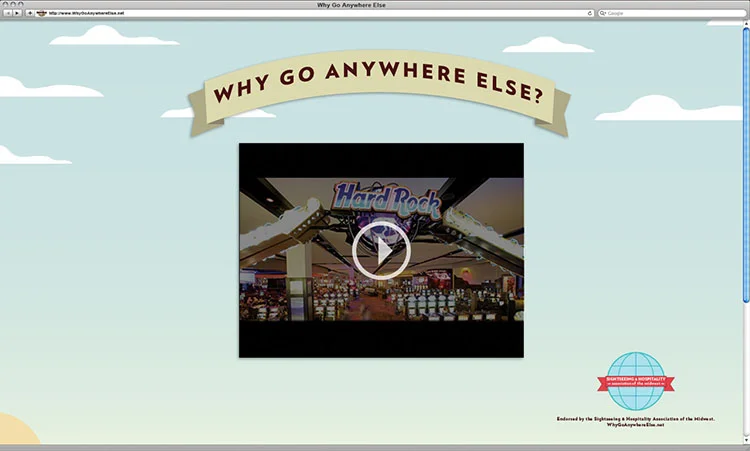This screenshot has width=750, height=451.
Task: Click the WhyGoAnywhereElse.net footer text
Action: tap(636, 425)
